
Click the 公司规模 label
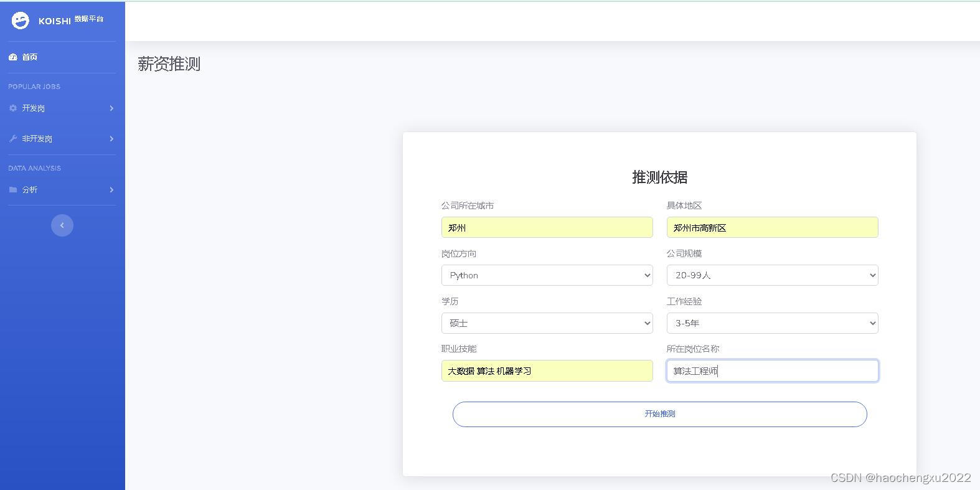click(684, 253)
